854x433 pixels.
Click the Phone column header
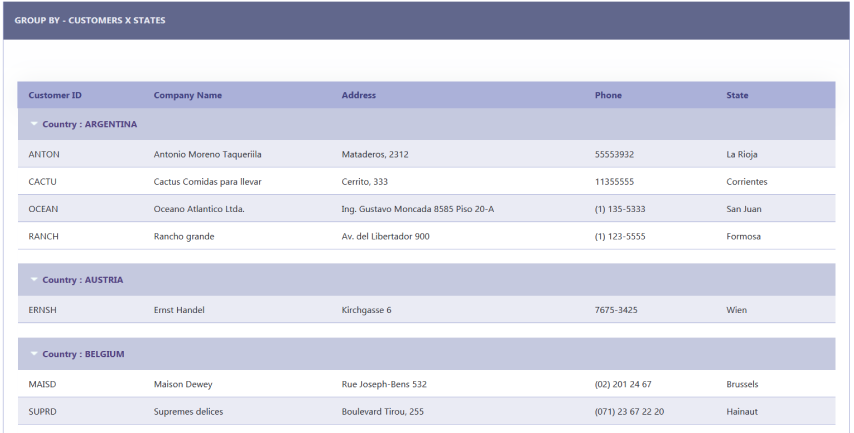pos(608,96)
